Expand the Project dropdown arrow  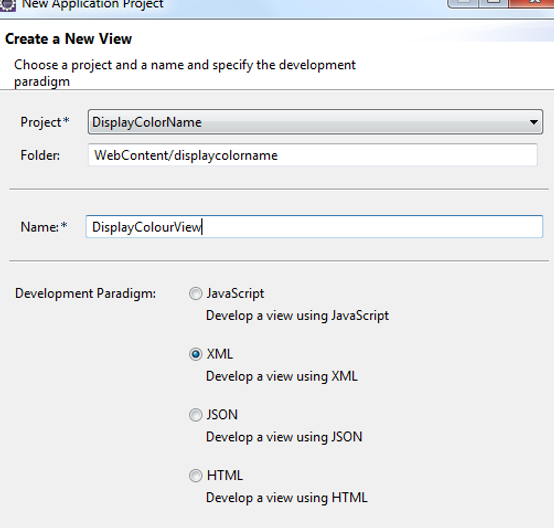click(534, 122)
